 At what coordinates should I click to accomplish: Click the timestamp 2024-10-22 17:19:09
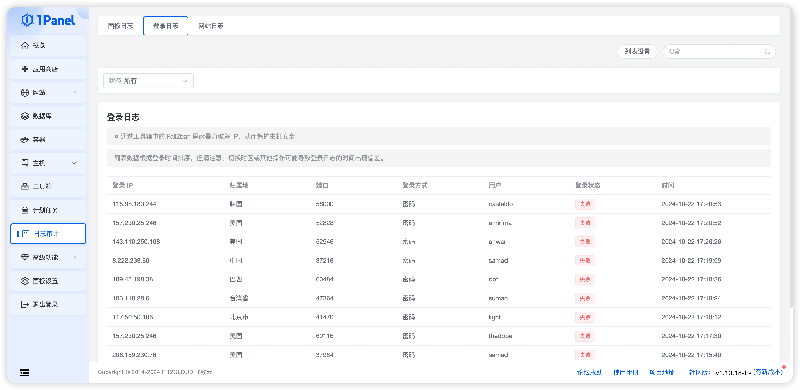[x=691, y=260]
